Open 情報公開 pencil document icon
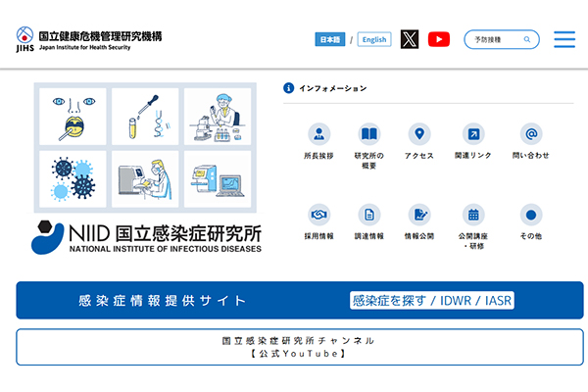Image resolution: width=588 pixels, height=392 pixels. coord(419,215)
